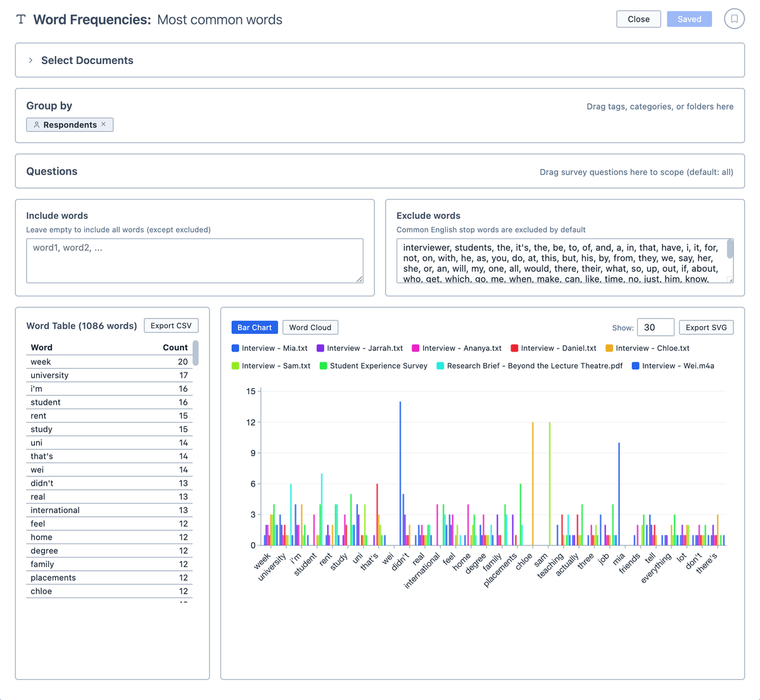Click the Interview - Wei.m4a legend swatch
The width and height of the screenshot is (760, 700).
coord(636,366)
